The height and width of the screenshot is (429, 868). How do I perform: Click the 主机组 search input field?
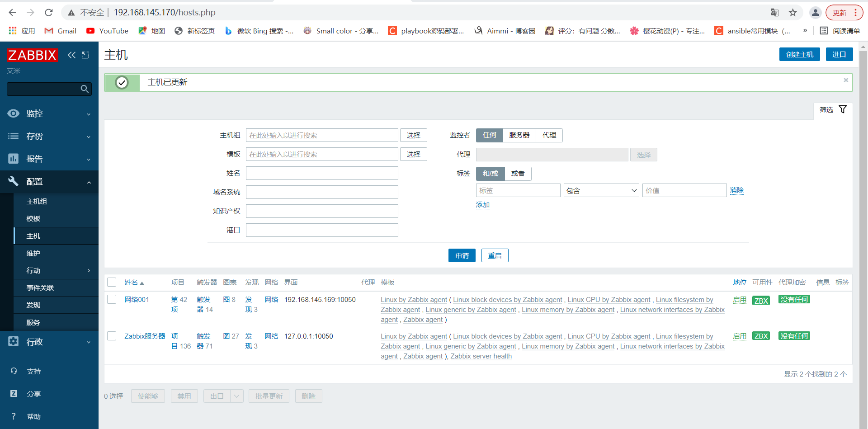322,135
